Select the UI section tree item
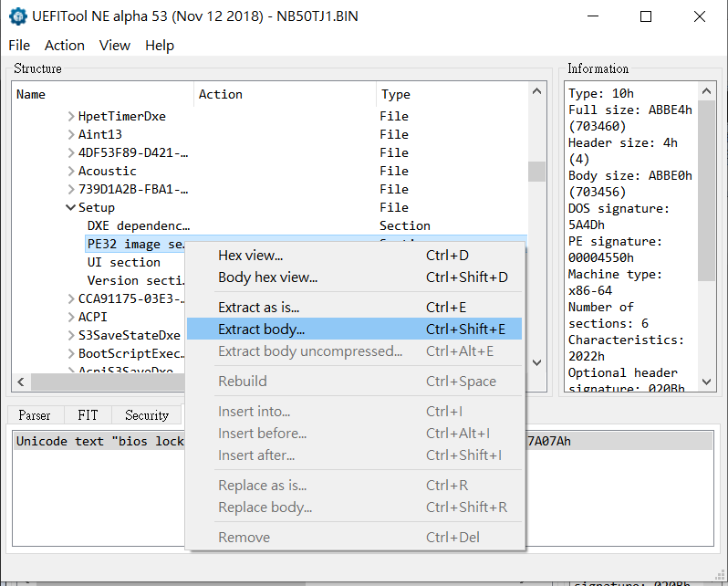The width and height of the screenshot is (728, 586). click(124, 262)
